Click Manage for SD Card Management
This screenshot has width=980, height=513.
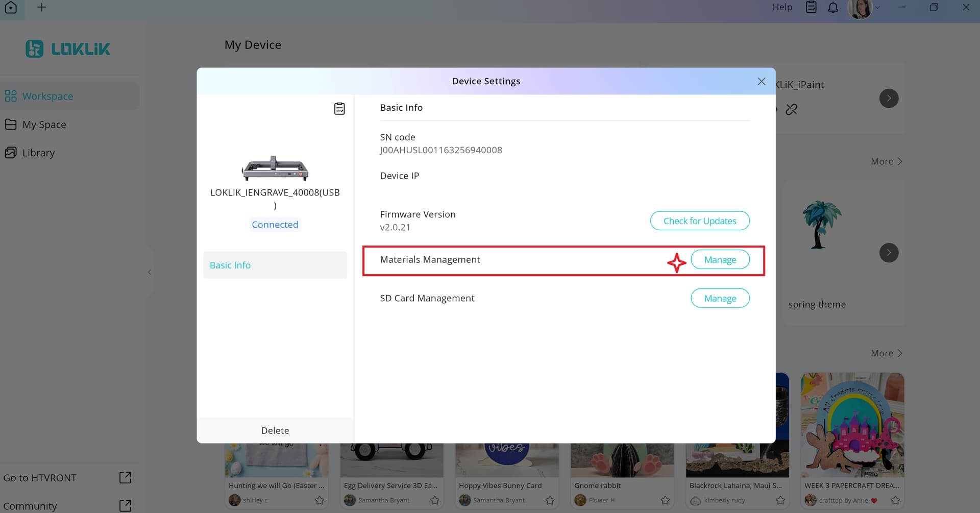click(x=720, y=299)
